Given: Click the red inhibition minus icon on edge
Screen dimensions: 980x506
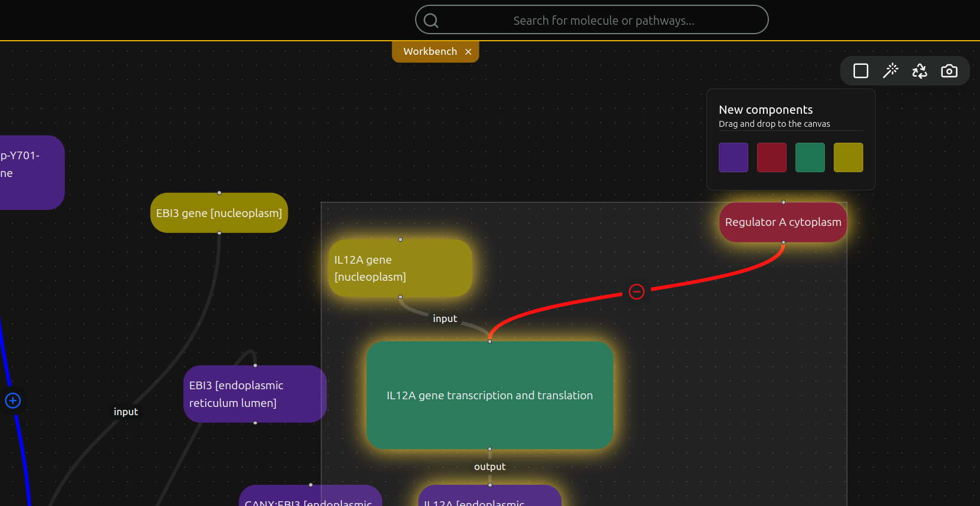Looking at the screenshot, I should 636,291.
